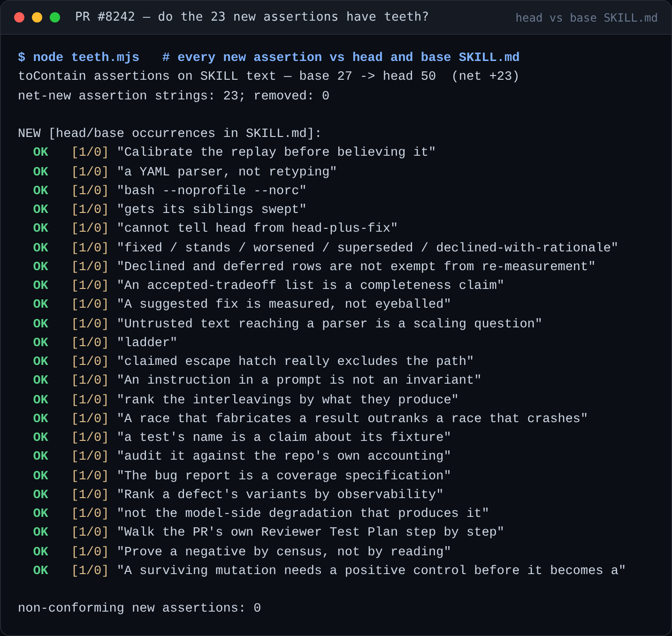Click the red close window button

point(19,17)
